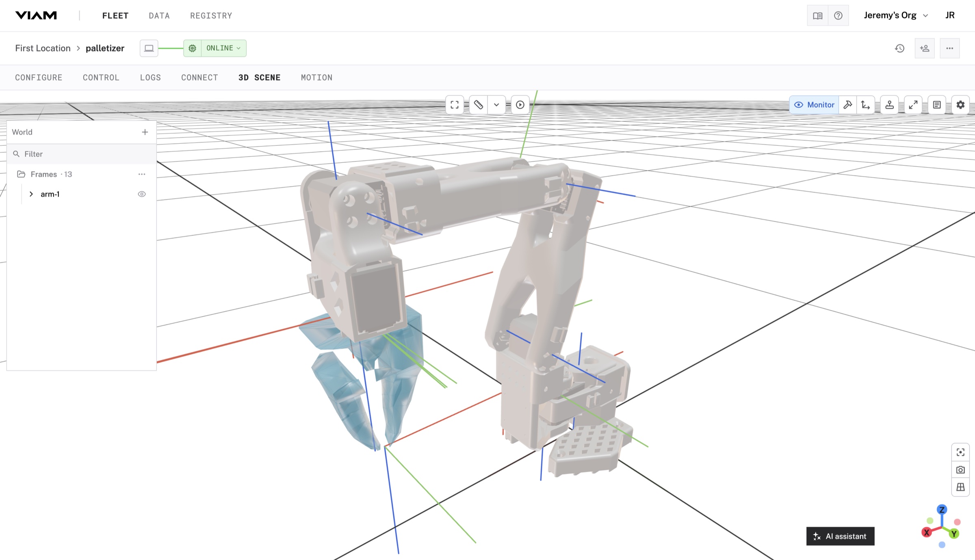975x560 pixels.
Task: Switch to the MOTION tab
Action: tap(316, 77)
